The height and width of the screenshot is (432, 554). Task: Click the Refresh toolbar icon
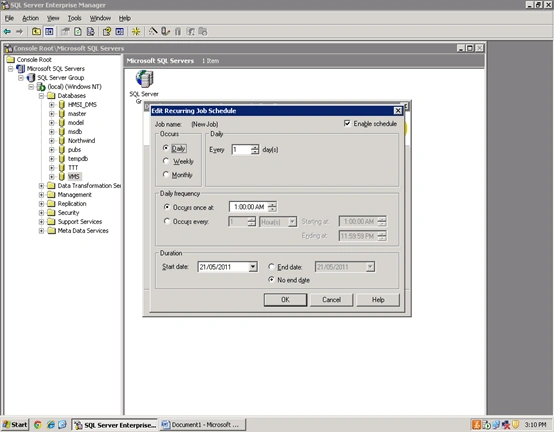[78, 32]
